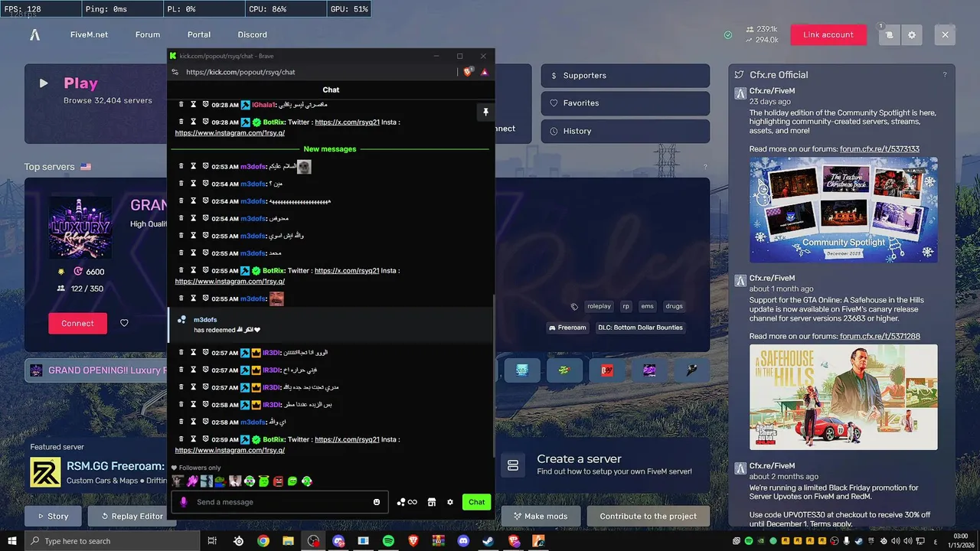
Task: Open Spotify from the taskbar
Action: click(x=388, y=540)
